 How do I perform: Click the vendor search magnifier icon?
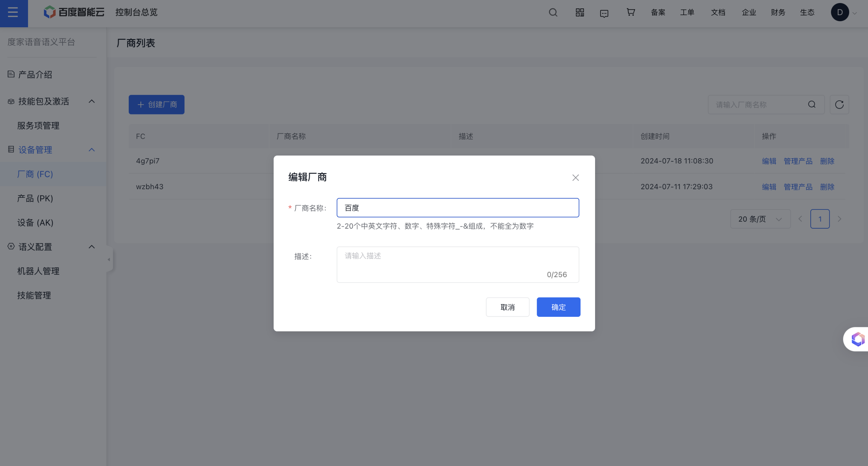pyautogui.click(x=812, y=104)
